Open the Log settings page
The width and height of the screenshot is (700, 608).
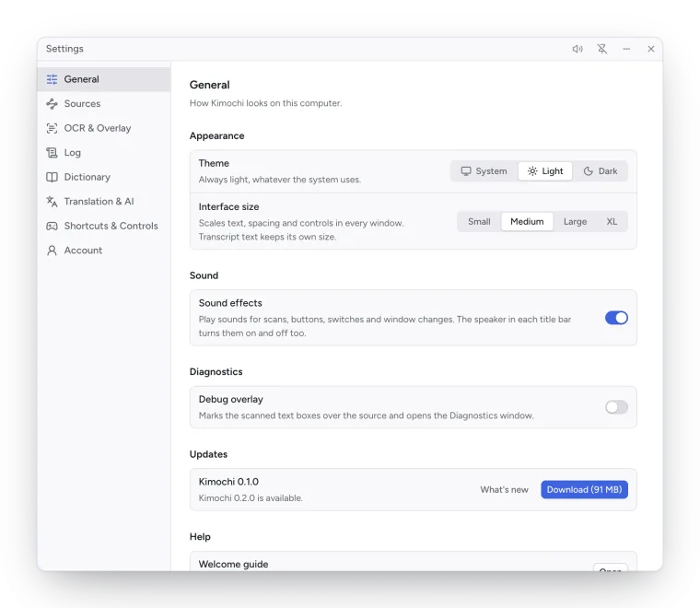pyautogui.click(x=104, y=153)
